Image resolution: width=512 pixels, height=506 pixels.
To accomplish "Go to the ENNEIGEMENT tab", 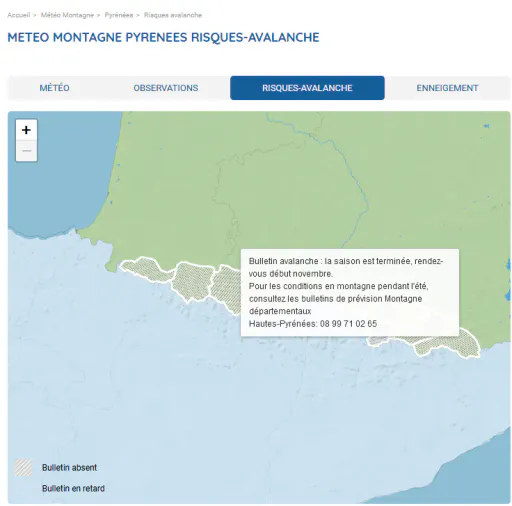I will (447, 88).
